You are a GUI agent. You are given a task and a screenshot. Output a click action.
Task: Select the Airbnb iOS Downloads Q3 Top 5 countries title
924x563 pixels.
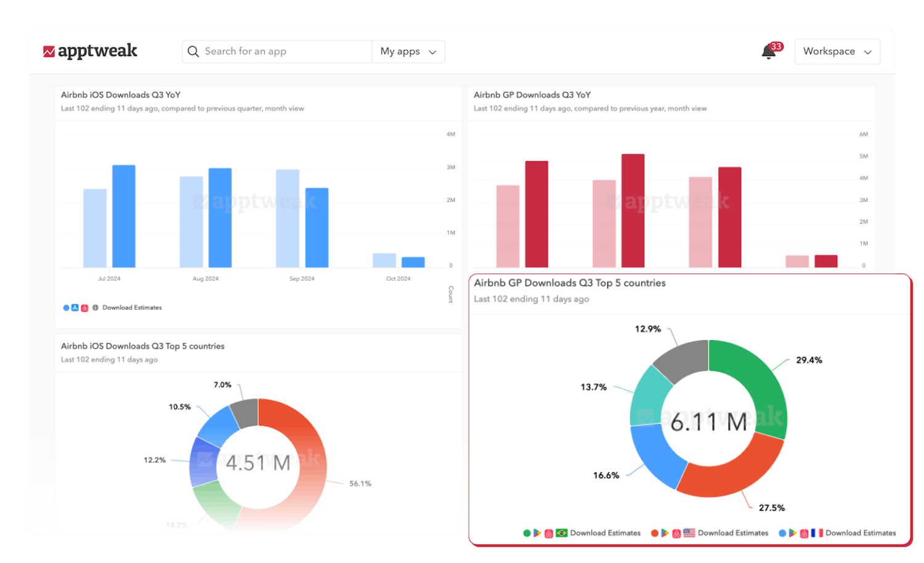point(142,346)
